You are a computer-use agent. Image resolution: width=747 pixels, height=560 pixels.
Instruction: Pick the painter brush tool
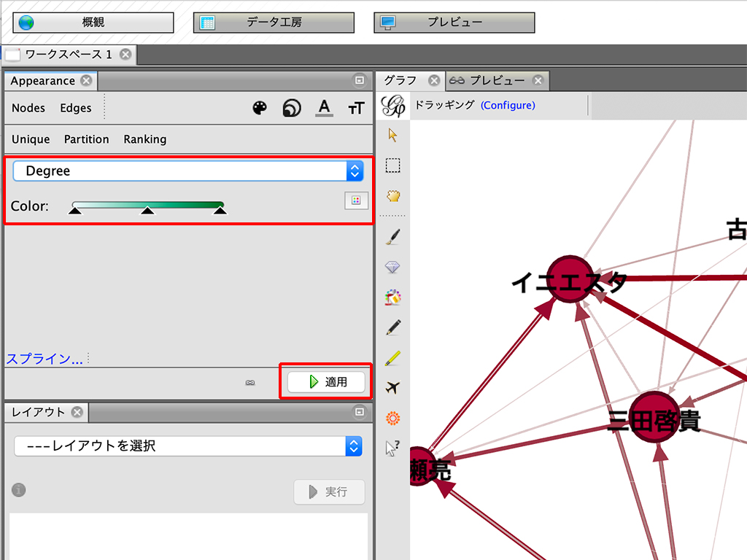(x=393, y=236)
